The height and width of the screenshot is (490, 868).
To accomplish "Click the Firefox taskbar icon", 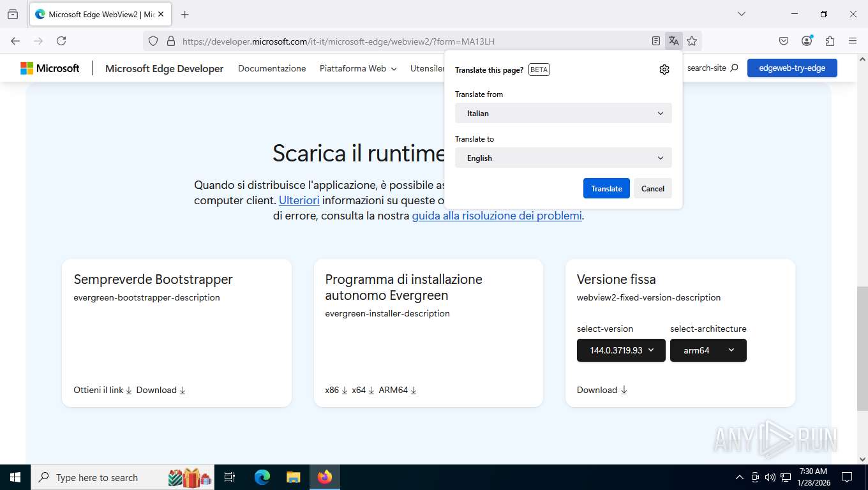I will 325,477.
